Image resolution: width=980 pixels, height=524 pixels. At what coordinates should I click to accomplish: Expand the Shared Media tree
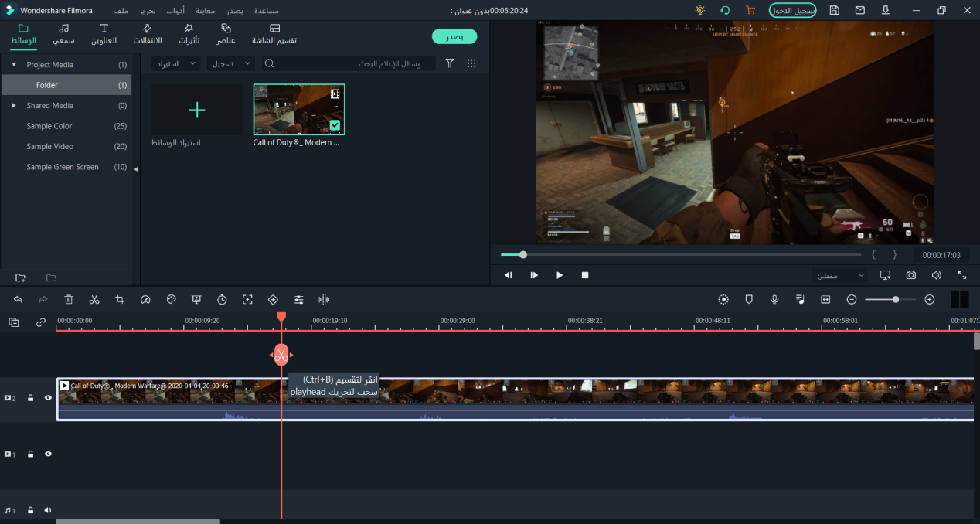pyautogui.click(x=14, y=106)
